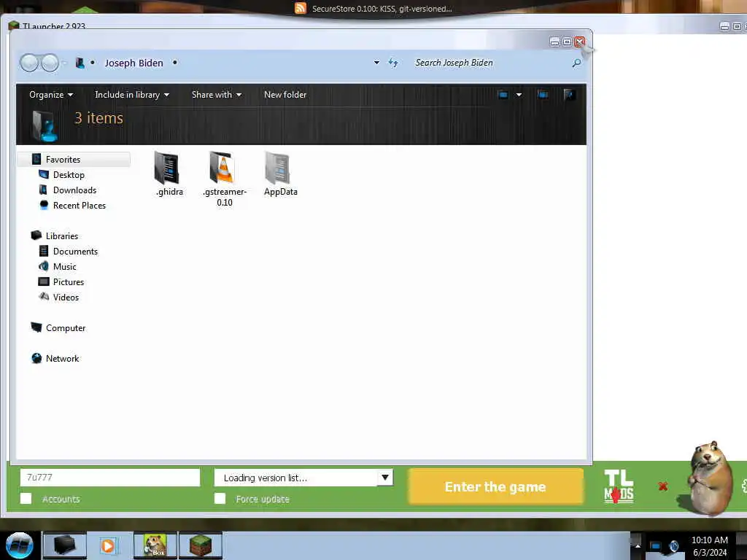
Task: Open the Organize menu
Action: click(x=51, y=95)
